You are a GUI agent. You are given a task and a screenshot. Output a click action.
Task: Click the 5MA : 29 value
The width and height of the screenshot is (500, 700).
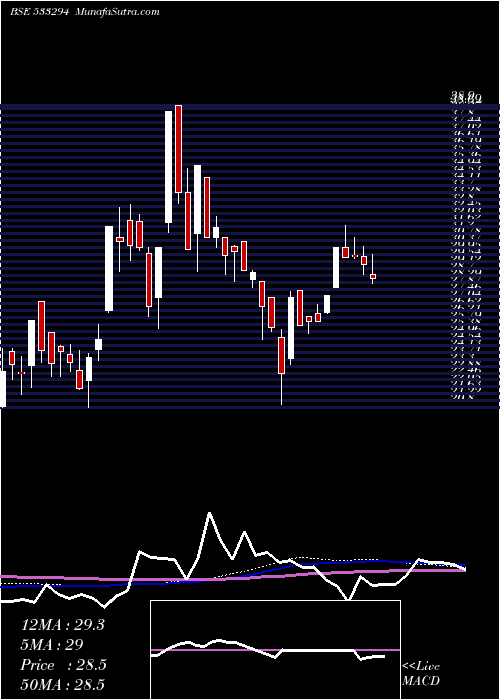[x=51, y=645]
